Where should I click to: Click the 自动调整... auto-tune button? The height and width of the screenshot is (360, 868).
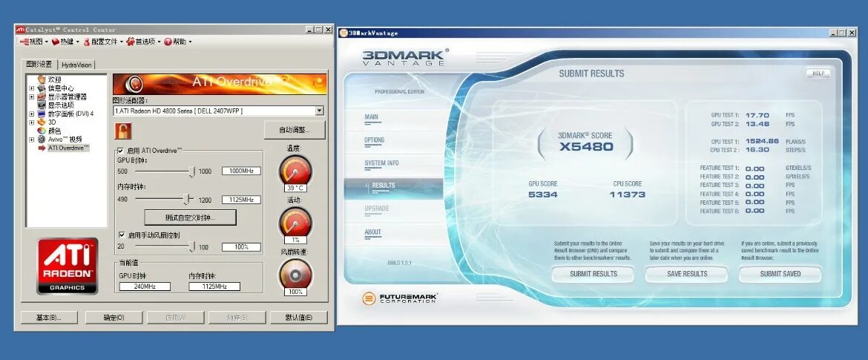(295, 130)
